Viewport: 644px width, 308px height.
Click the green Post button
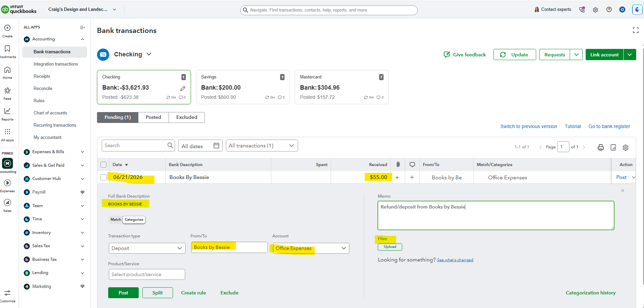coord(123,293)
